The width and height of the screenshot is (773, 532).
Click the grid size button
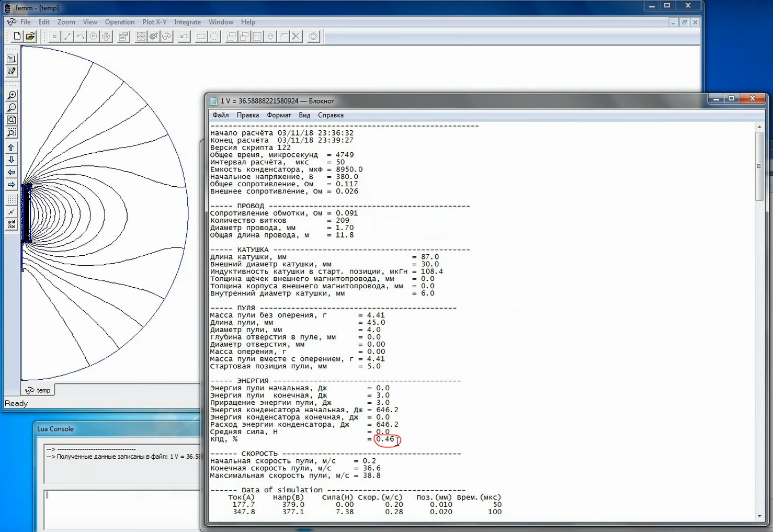tap(11, 224)
